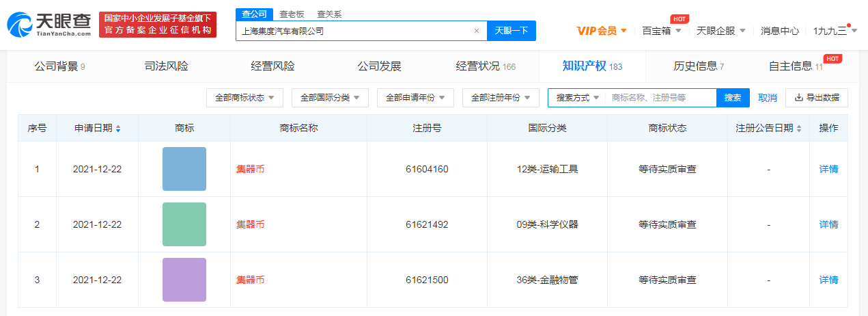The height and width of the screenshot is (316, 868).
Task: Click the 取消 link
Action: [x=768, y=98]
